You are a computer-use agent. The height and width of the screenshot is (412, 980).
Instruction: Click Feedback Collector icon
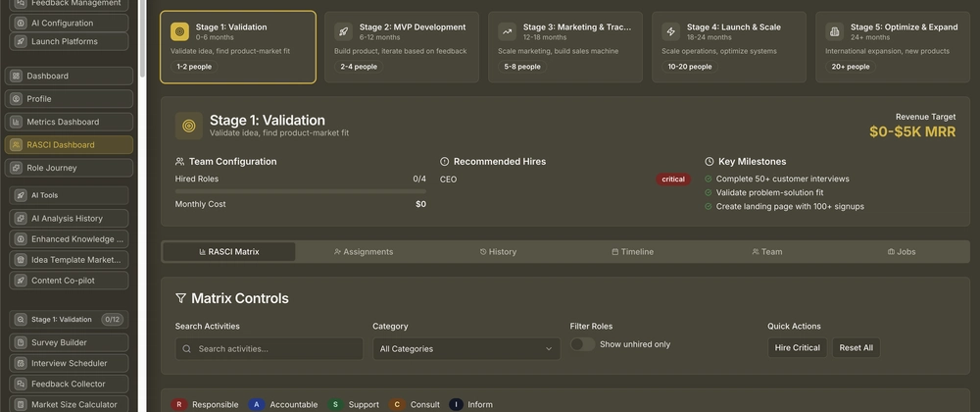click(x=21, y=384)
